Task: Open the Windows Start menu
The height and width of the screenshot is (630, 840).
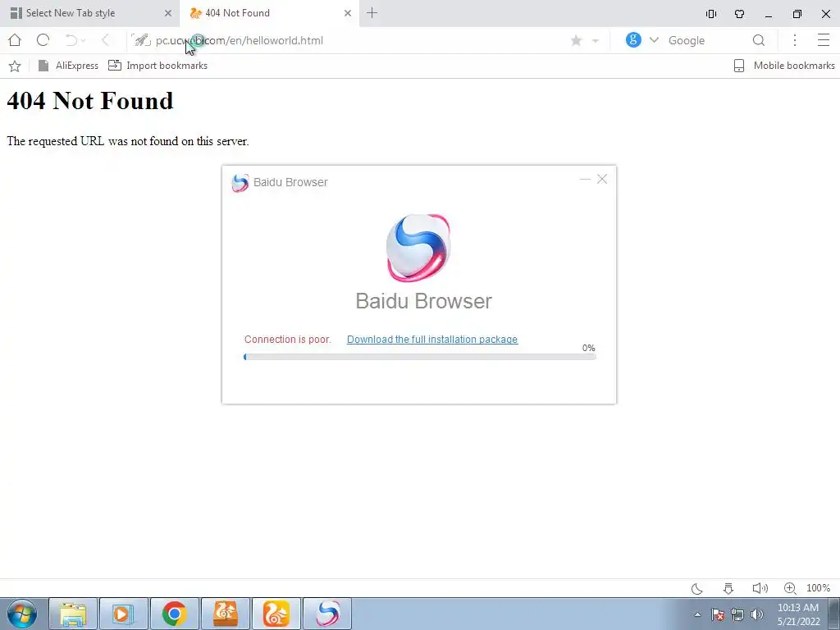Action: [22, 614]
